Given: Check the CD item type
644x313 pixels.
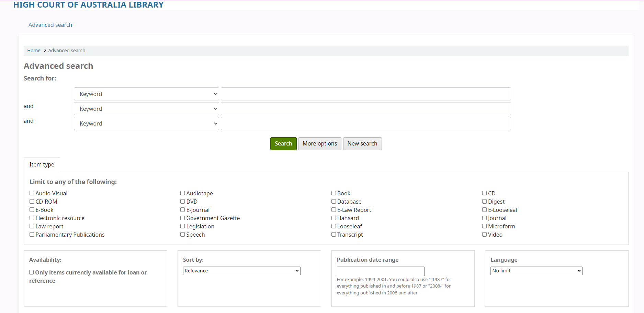Looking at the screenshot, I should pyautogui.click(x=484, y=193).
